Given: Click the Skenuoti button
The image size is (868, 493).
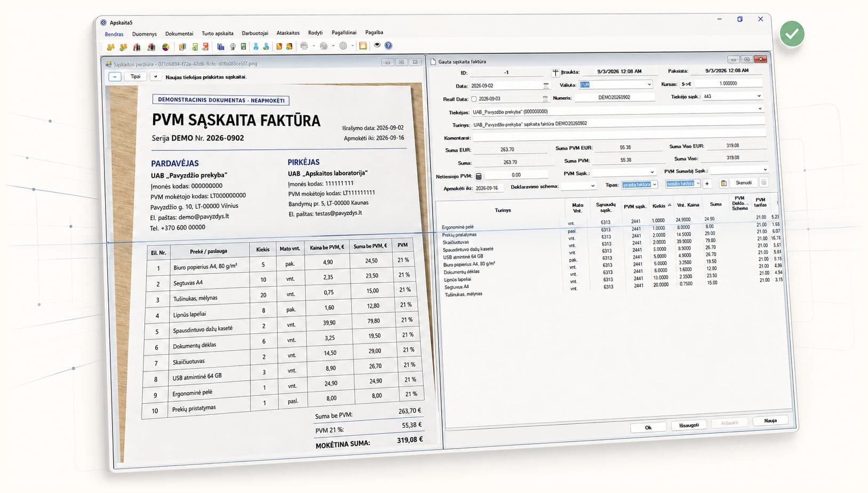Looking at the screenshot, I should (x=743, y=183).
